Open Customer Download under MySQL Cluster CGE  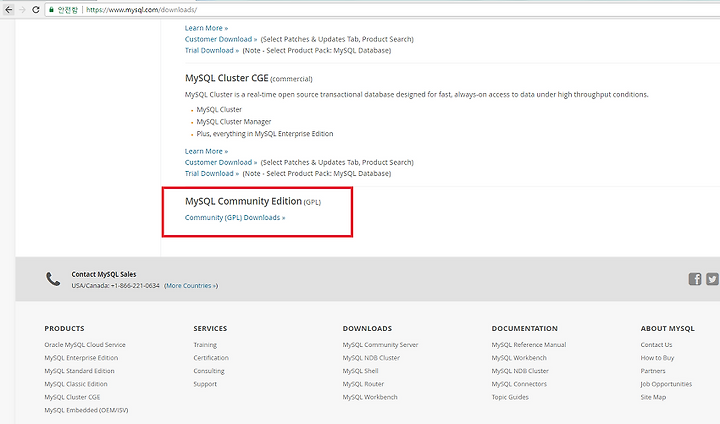click(221, 162)
